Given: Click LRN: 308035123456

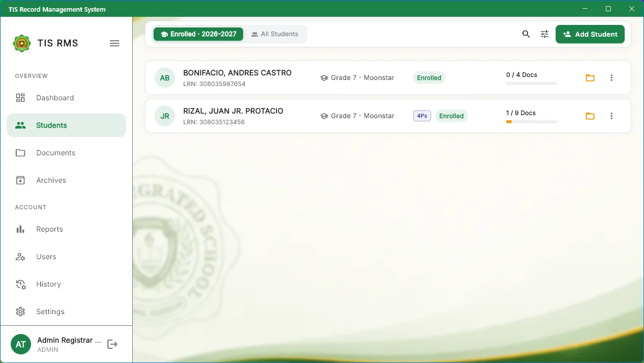Looking at the screenshot, I should click(214, 122).
